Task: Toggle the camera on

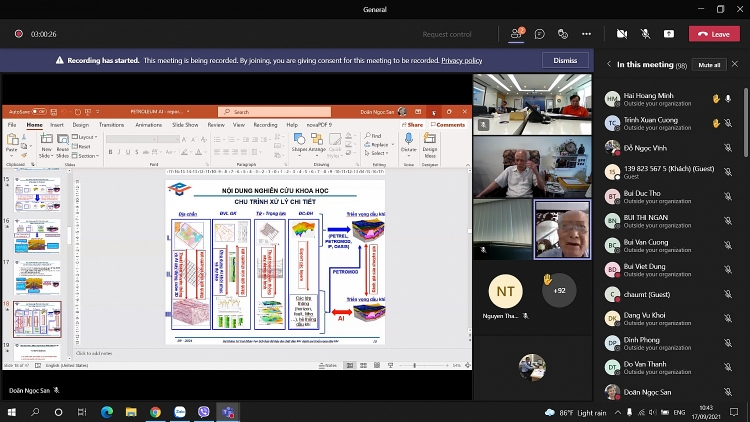Action: tap(621, 34)
